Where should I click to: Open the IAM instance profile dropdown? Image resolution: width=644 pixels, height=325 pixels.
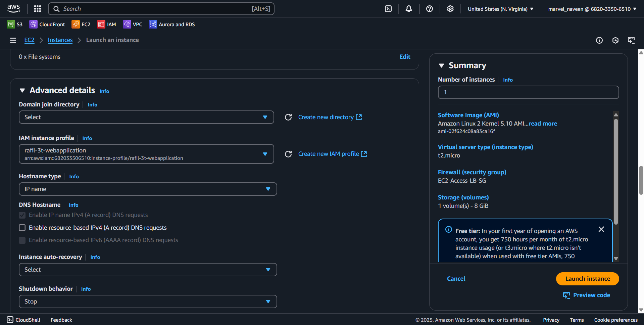click(146, 154)
